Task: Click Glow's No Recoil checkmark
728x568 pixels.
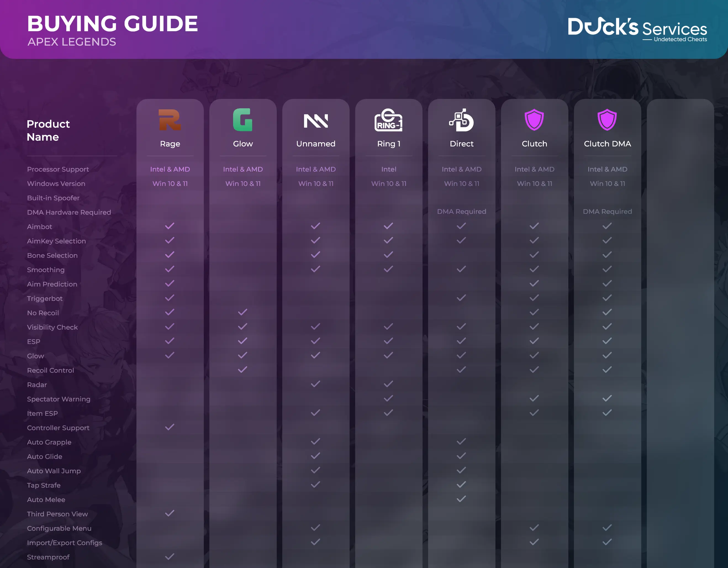Action: point(243,312)
